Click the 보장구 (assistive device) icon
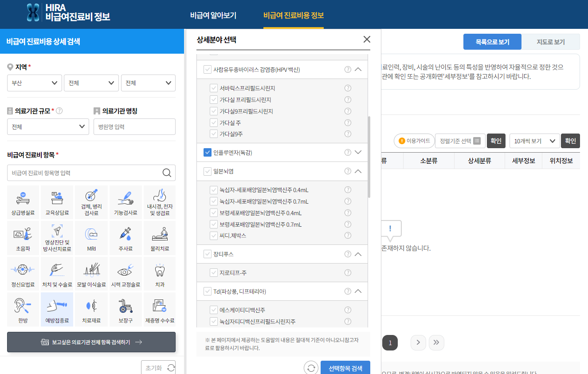This screenshot has height=374, width=588. [125, 309]
